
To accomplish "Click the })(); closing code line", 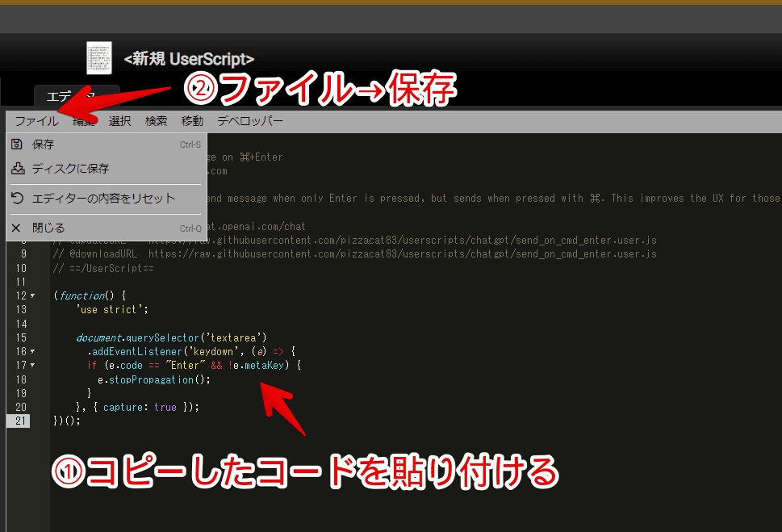I will pos(67,421).
